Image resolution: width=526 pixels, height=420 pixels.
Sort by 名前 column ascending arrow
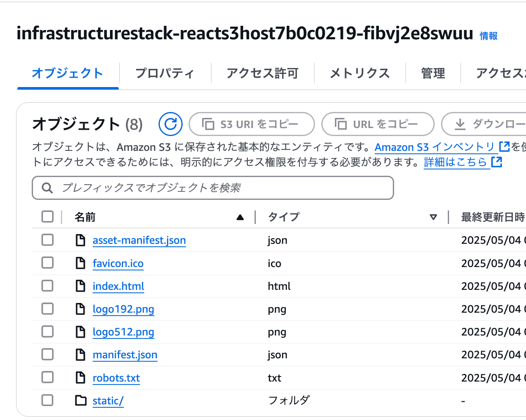tap(240, 217)
